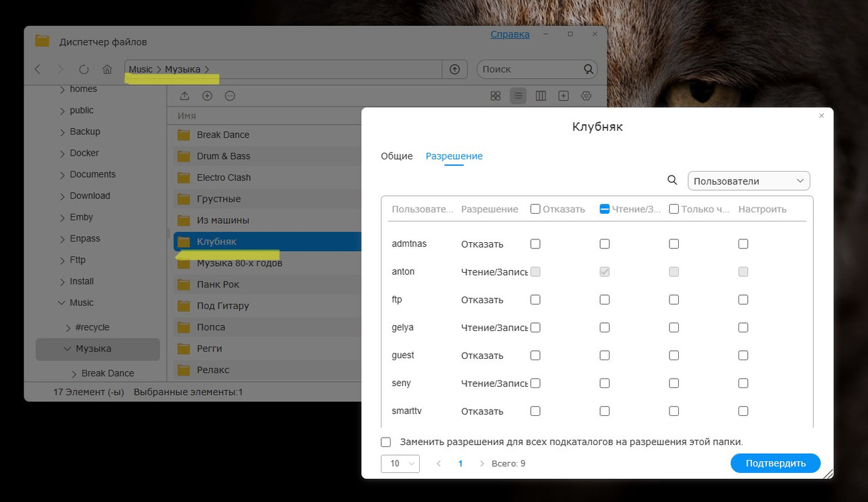Check Чтение/Запись for user seny
Screen dimensions: 868x502
tap(605, 383)
